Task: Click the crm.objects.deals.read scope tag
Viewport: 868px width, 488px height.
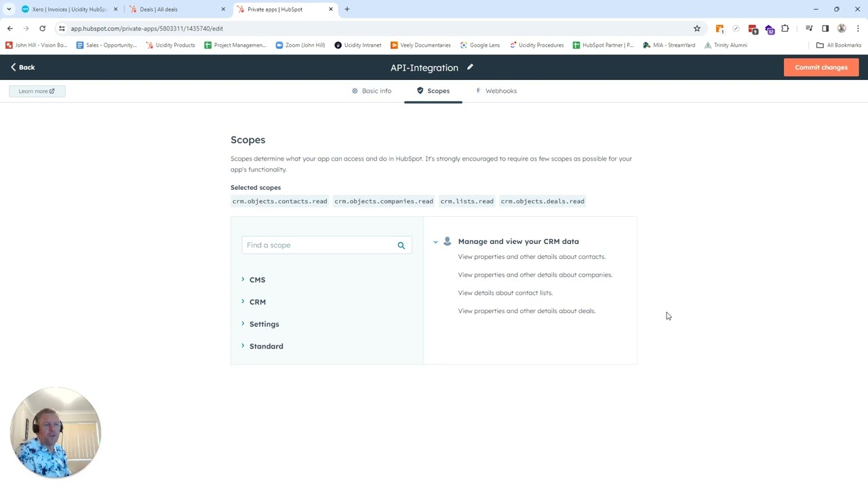Action: (x=542, y=201)
